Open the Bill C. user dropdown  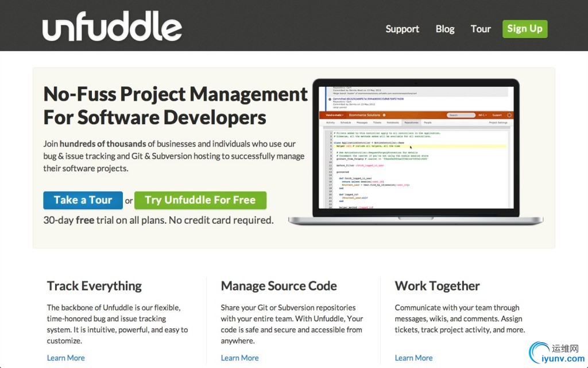click(485, 115)
